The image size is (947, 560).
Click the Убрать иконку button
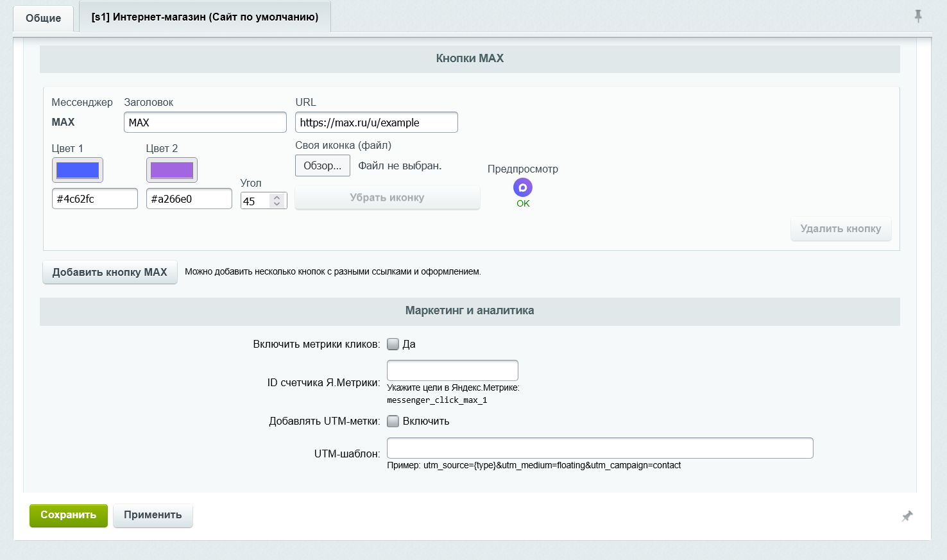click(387, 198)
